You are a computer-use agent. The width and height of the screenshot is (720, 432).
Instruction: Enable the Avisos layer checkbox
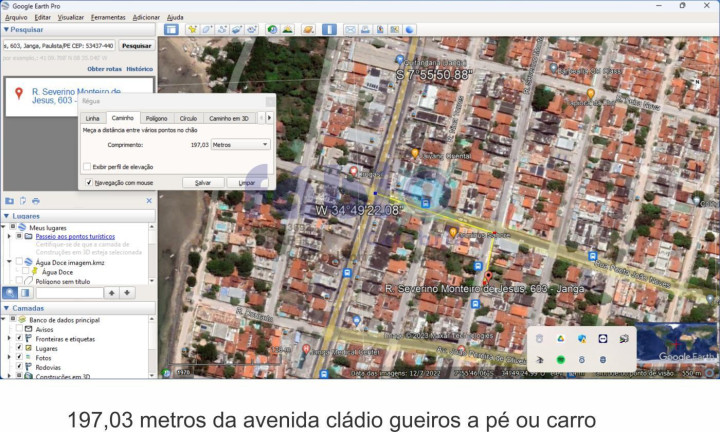19,329
